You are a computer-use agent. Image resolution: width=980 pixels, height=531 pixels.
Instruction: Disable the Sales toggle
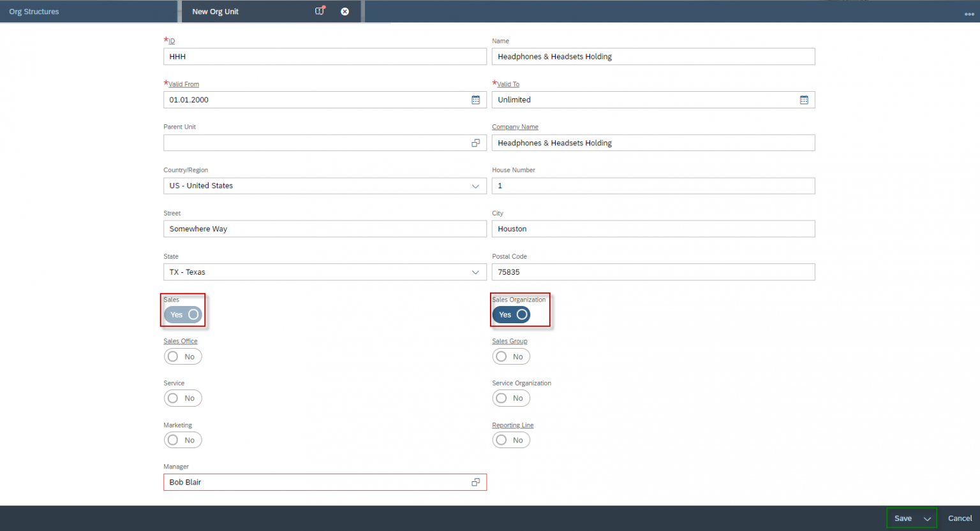pos(182,314)
